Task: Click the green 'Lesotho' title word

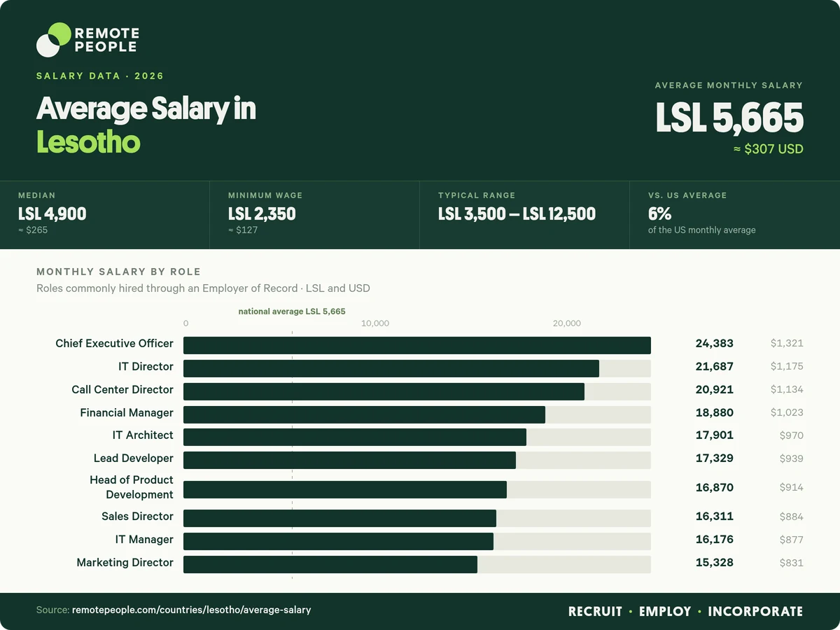Action: pos(88,142)
